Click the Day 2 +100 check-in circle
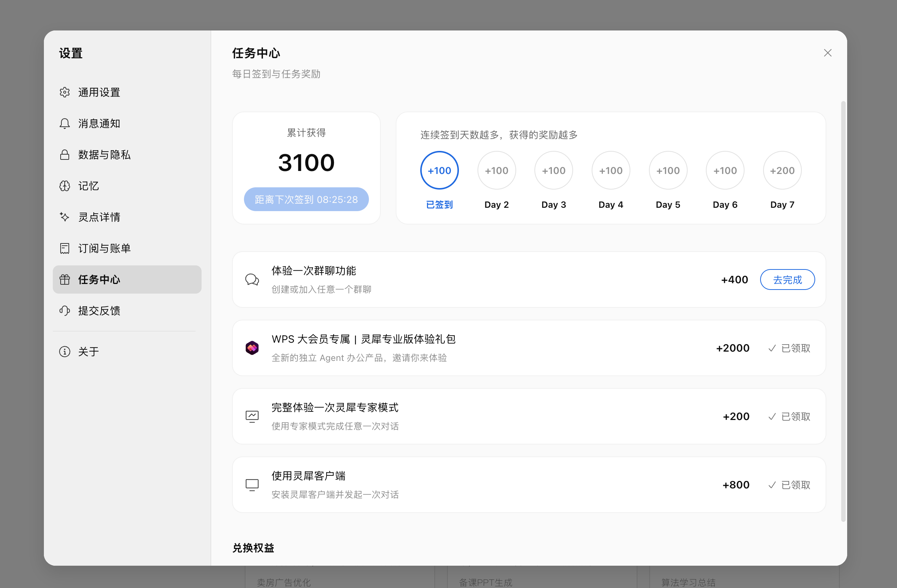897x588 pixels. 496,171
